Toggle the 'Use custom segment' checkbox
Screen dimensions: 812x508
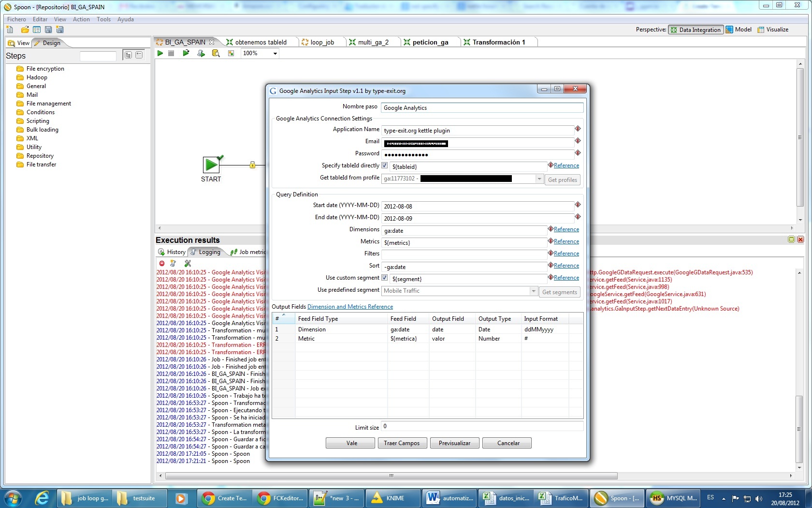(385, 278)
